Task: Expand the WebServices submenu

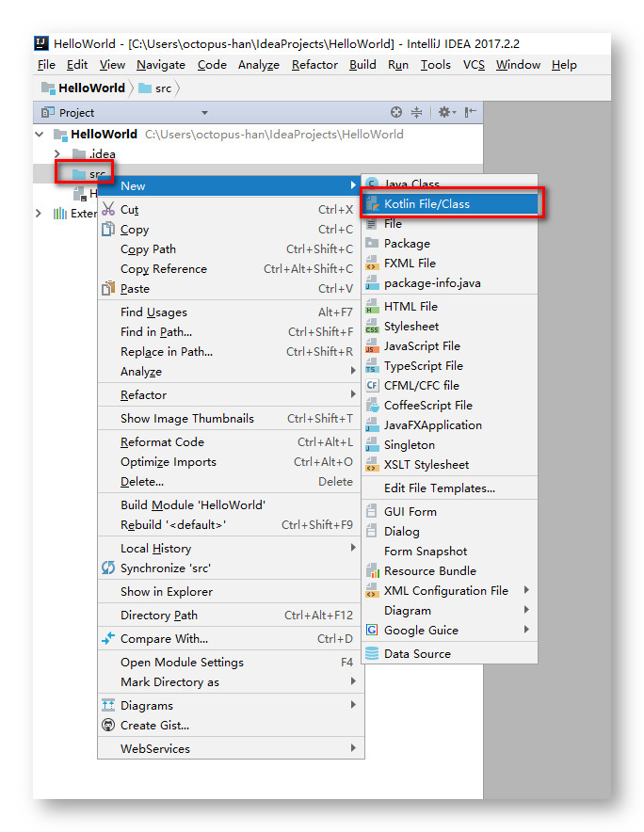Action: (x=354, y=747)
